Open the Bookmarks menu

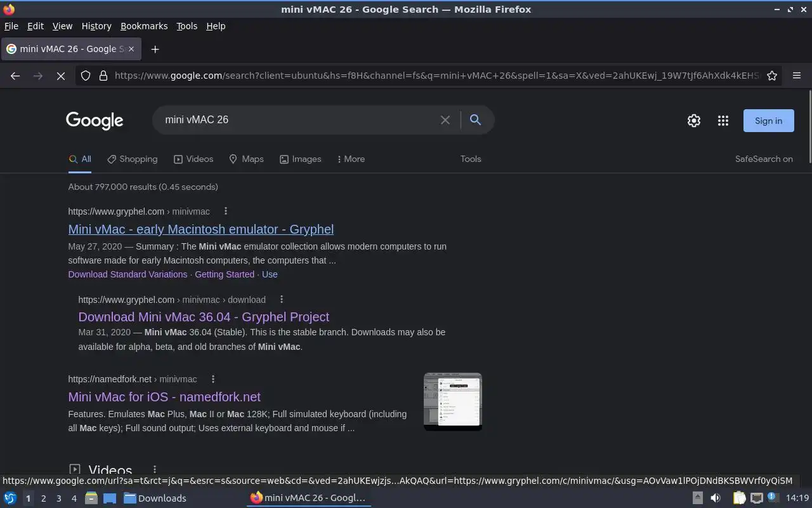coord(144,26)
